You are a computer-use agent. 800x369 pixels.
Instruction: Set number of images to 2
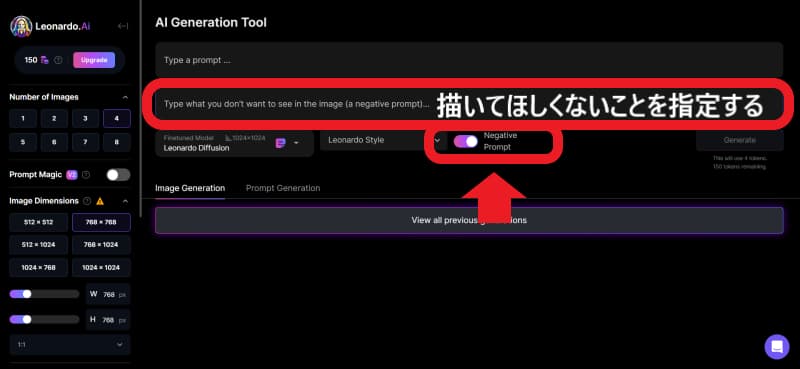pos(54,118)
